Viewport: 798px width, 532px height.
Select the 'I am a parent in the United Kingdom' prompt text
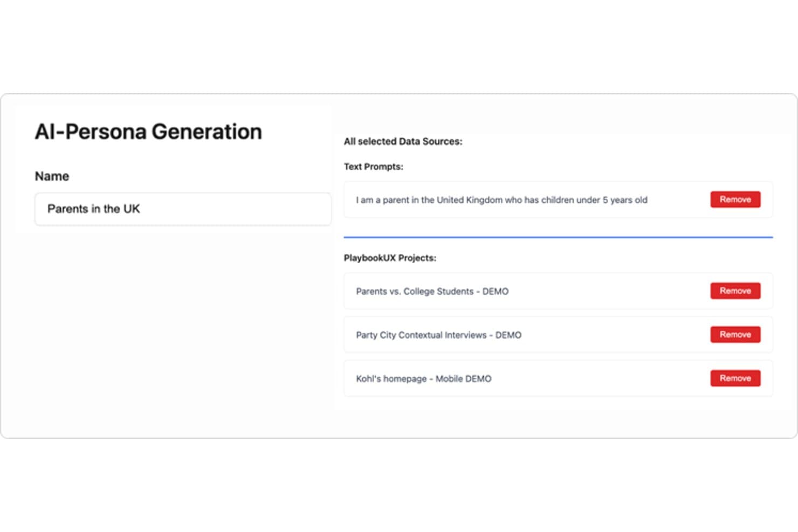point(501,200)
